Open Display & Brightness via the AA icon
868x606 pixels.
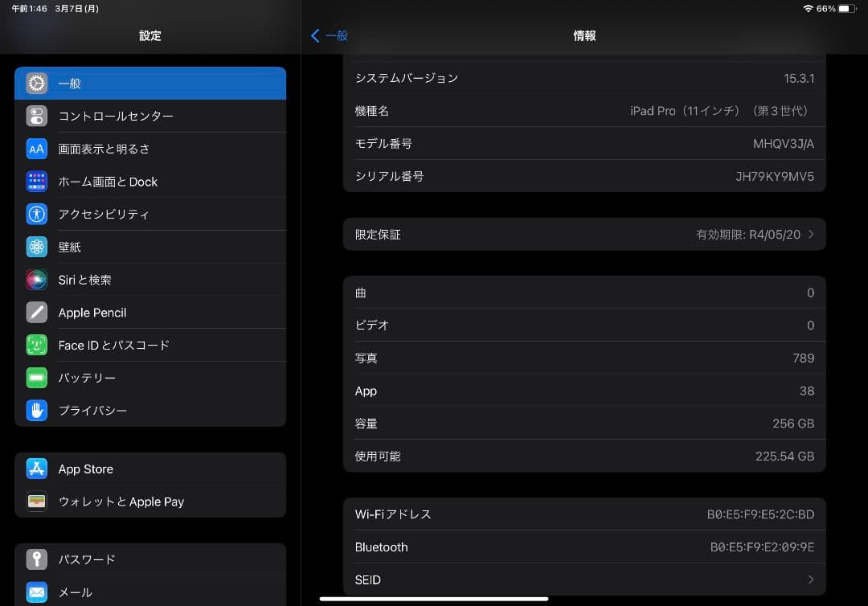click(x=36, y=149)
